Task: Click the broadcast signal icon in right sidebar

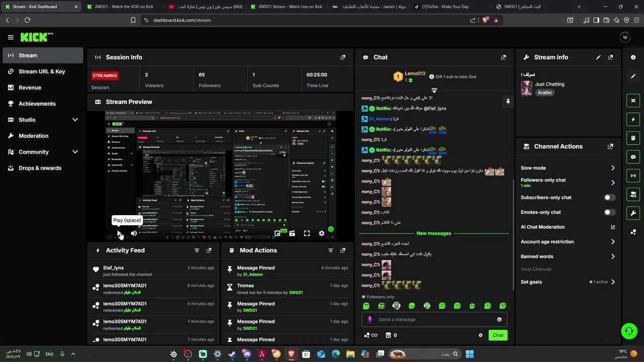Action: click(633, 175)
